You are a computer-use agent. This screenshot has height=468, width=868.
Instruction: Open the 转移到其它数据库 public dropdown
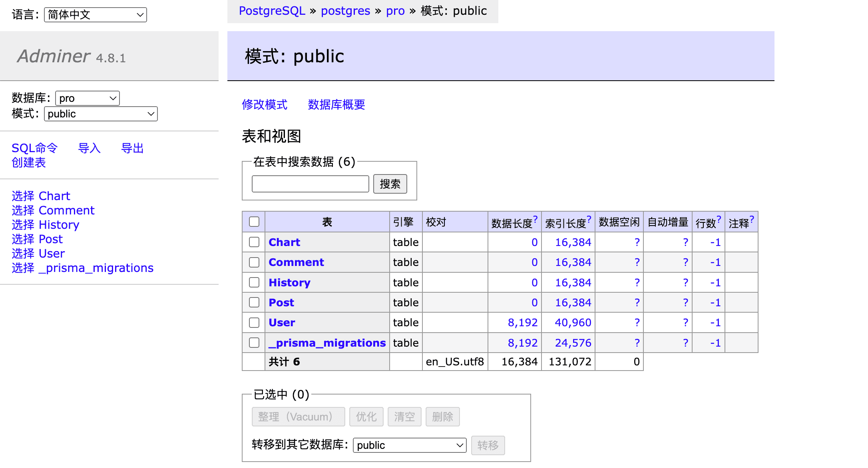pyautogui.click(x=410, y=445)
